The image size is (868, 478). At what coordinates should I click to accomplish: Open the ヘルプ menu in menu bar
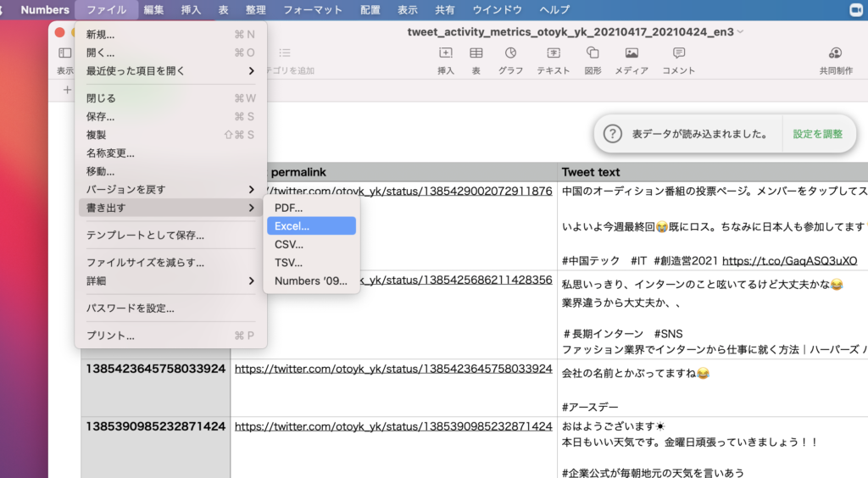pos(554,10)
